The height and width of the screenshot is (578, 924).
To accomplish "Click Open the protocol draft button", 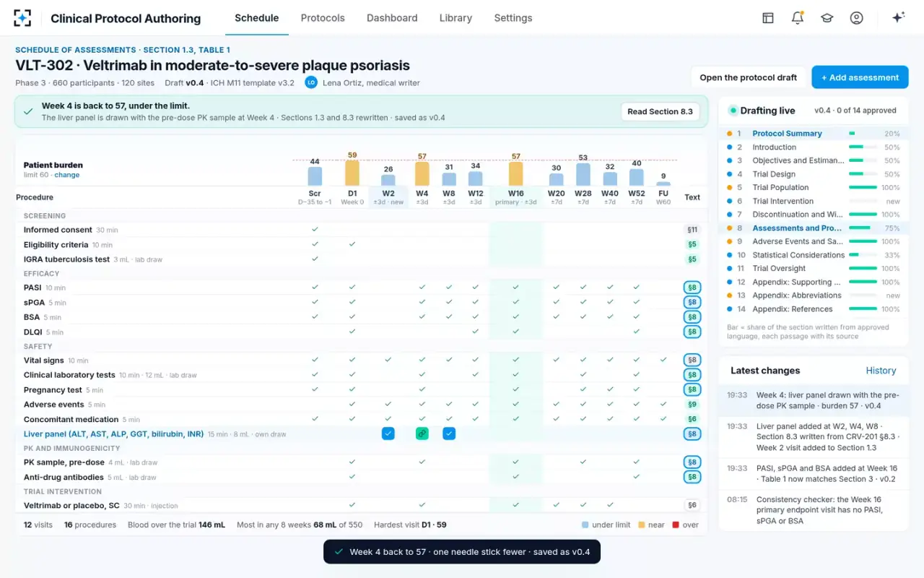I will point(748,77).
